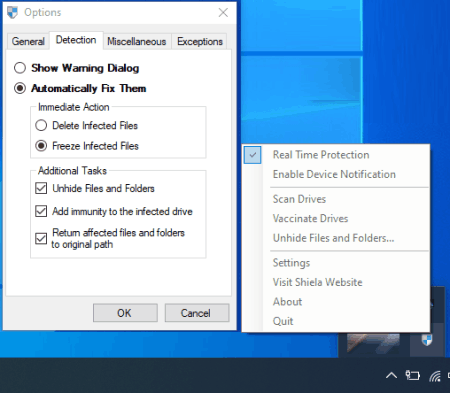The width and height of the screenshot is (450, 393).
Task: Click the shield icon in Options title bar
Action: [x=13, y=13]
